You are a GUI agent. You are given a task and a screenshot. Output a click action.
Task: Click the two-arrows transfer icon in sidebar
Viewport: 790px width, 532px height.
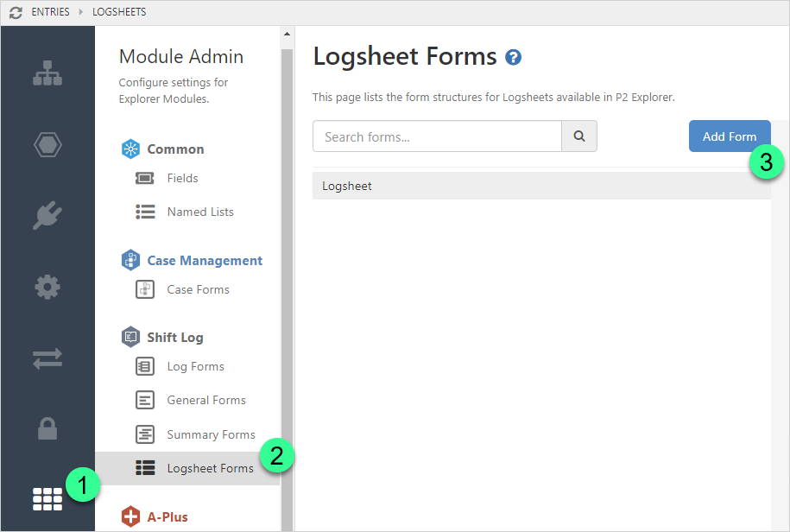pyautogui.click(x=47, y=358)
